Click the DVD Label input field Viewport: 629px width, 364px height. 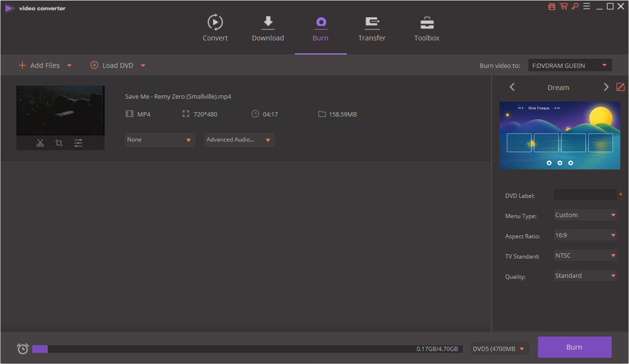click(x=585, y=195)
